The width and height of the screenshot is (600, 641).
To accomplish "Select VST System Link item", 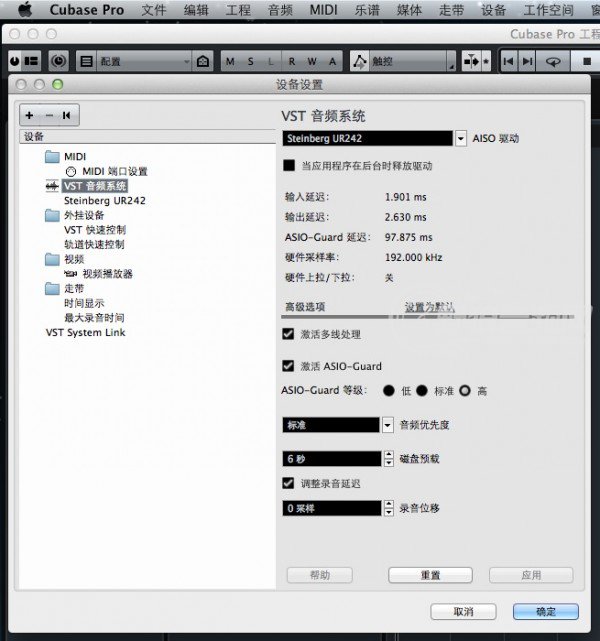I will [x=85, y=332].
